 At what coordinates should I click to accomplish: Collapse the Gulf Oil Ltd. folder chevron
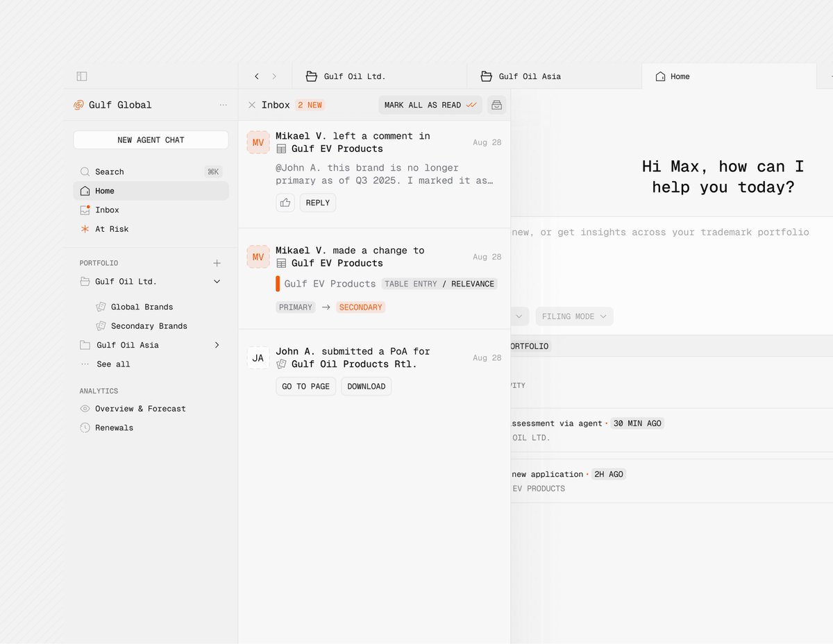pos(217,282)
